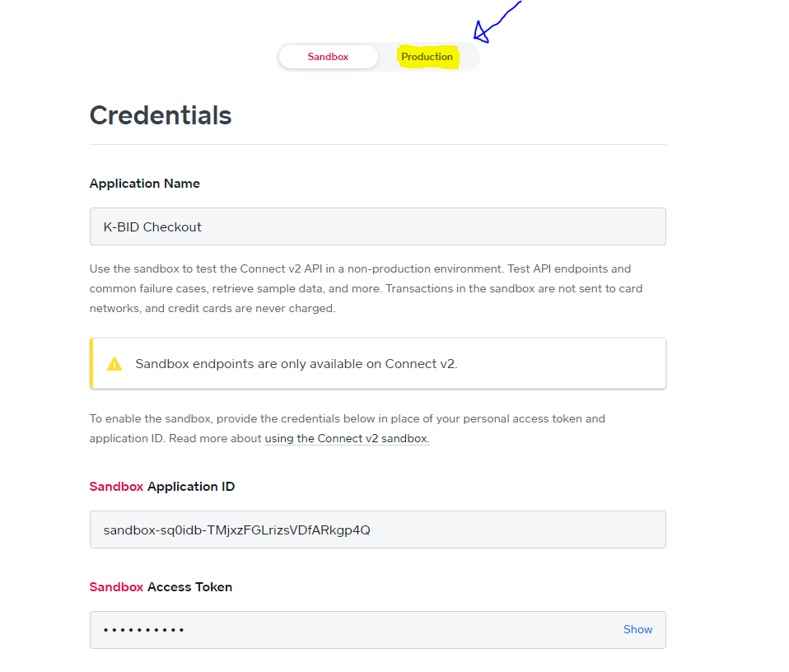The width and height of the screenshot is (789, 672).
Task: Click the 'Application ID' label text
Action: [x=191, y=487]
